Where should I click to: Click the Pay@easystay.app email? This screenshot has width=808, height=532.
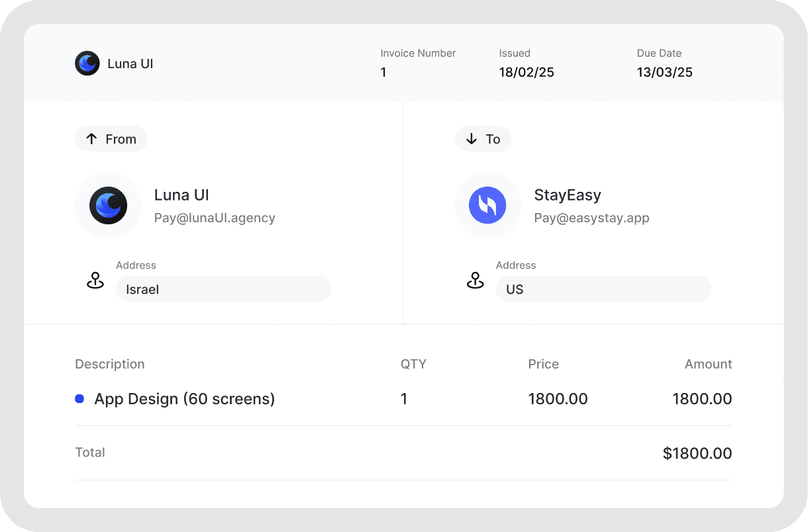click(591, 218)
